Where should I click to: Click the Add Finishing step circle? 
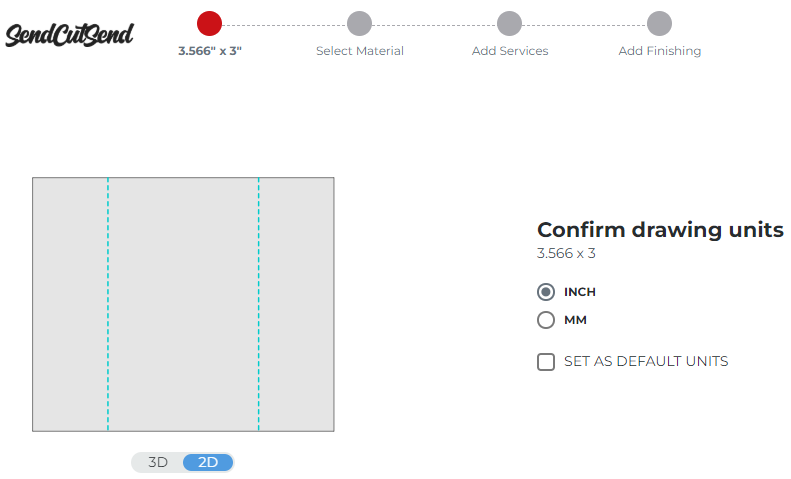point(659,23)
